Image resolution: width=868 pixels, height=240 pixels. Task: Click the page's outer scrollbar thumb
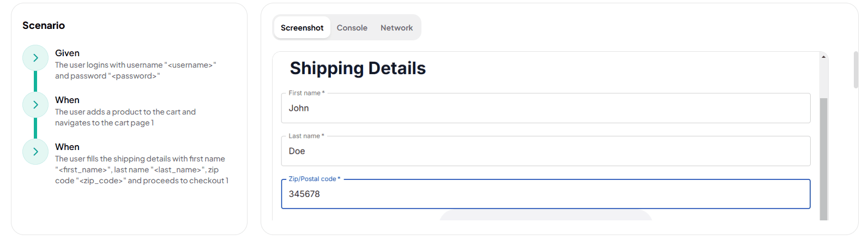(855, 69)
